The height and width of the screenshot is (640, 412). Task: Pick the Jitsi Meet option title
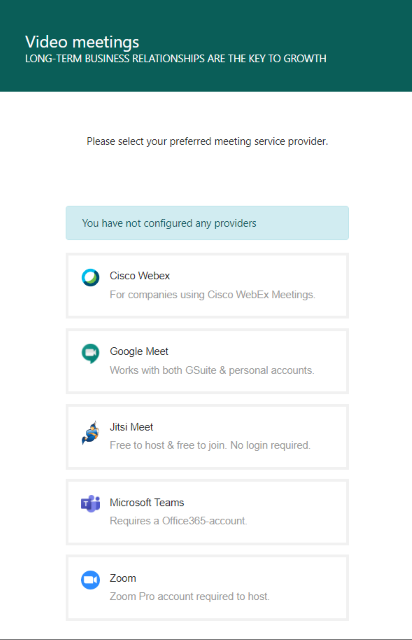pos(131,427)
